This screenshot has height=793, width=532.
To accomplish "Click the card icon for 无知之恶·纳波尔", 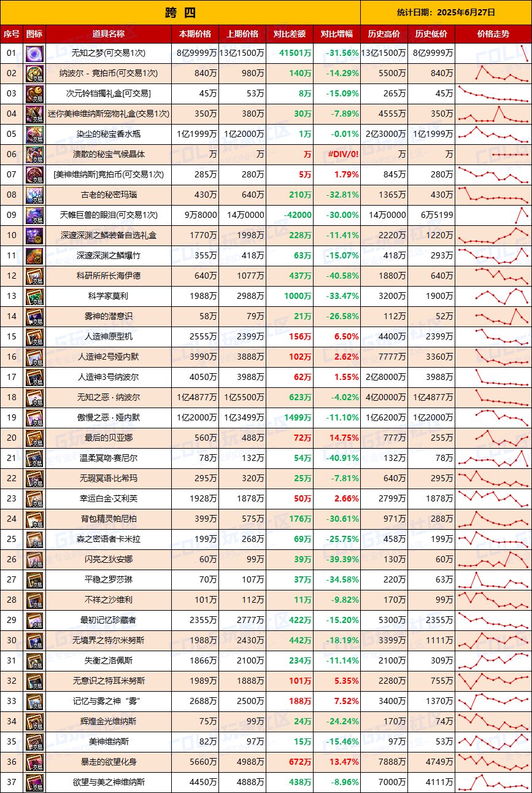I will click(x=34, y=398).
